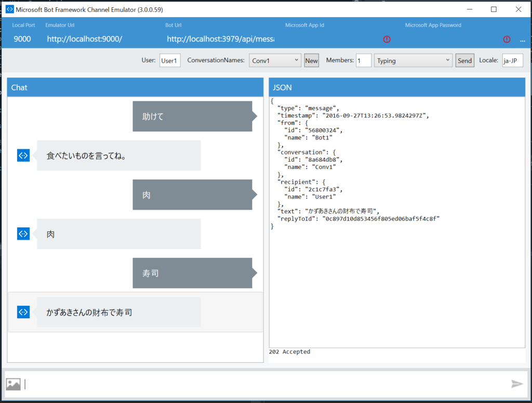Click the Local Port value 9000
Viewport: 532px width, 403px height.
22,39
